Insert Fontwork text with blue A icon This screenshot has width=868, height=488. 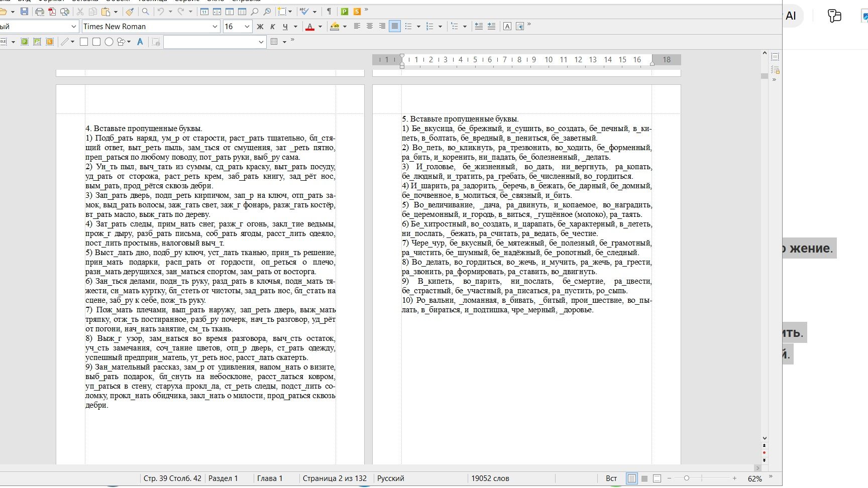coord(140,42)
